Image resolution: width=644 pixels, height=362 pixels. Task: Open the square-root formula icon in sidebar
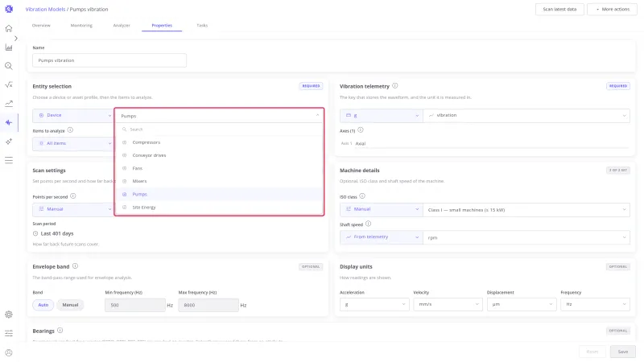9,85
